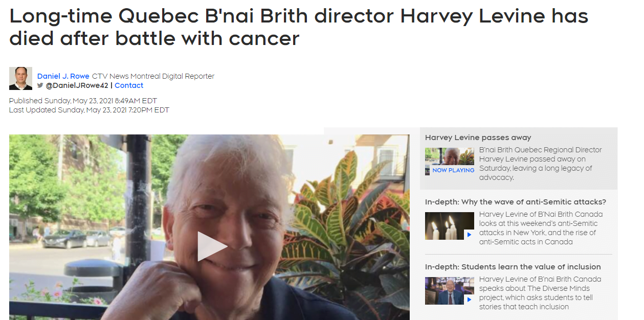The height and width of the screenshot is (320, 644).
Task: Click the Published Sunday, May 23 date line
Action: tap(83, 101)
